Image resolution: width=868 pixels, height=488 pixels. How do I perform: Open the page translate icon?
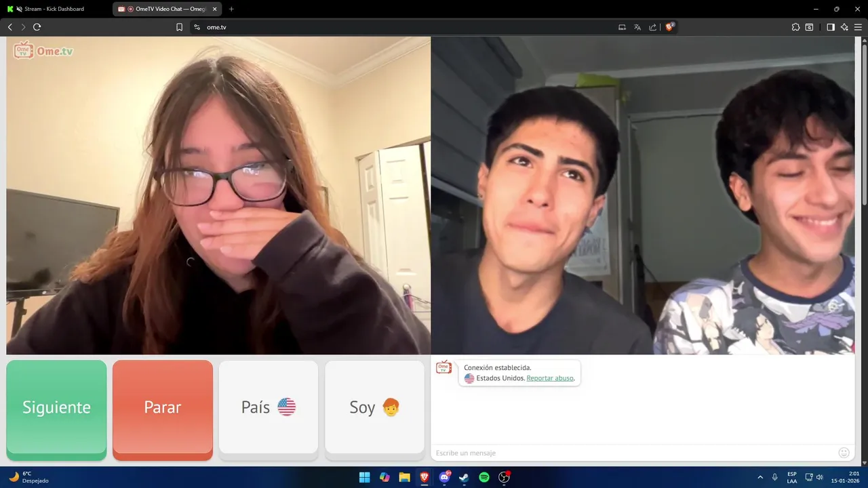(x=637, y=27)
